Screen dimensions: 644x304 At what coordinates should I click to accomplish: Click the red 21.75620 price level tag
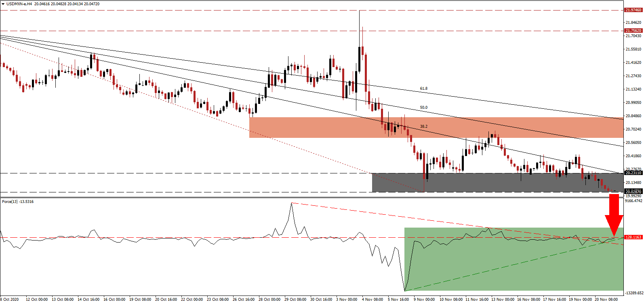coord(633,31)
